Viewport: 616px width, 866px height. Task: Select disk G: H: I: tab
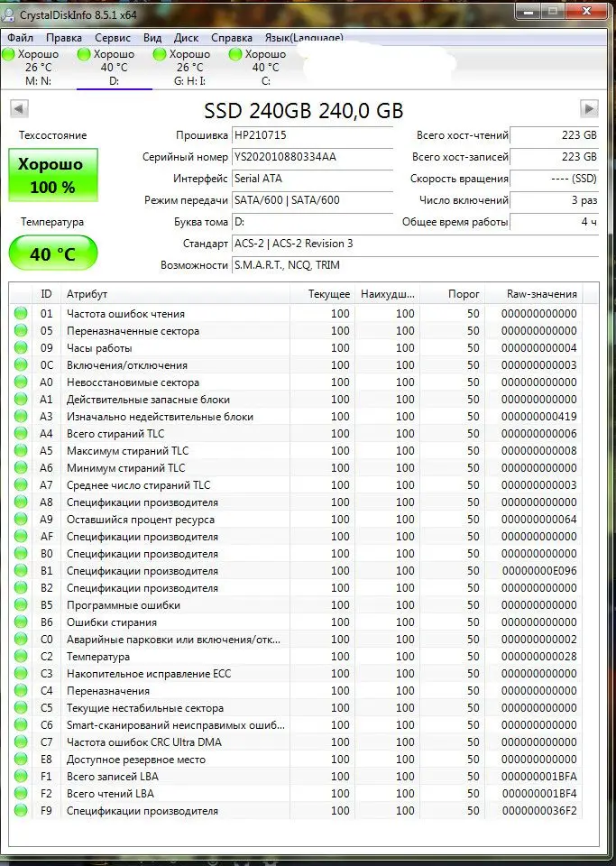(x=190, y=68)
